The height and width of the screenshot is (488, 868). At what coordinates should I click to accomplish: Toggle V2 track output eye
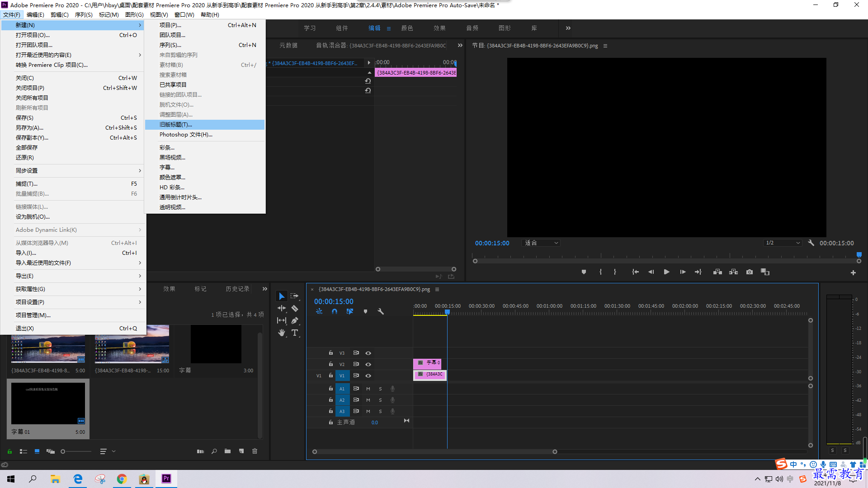coord(368,364)
